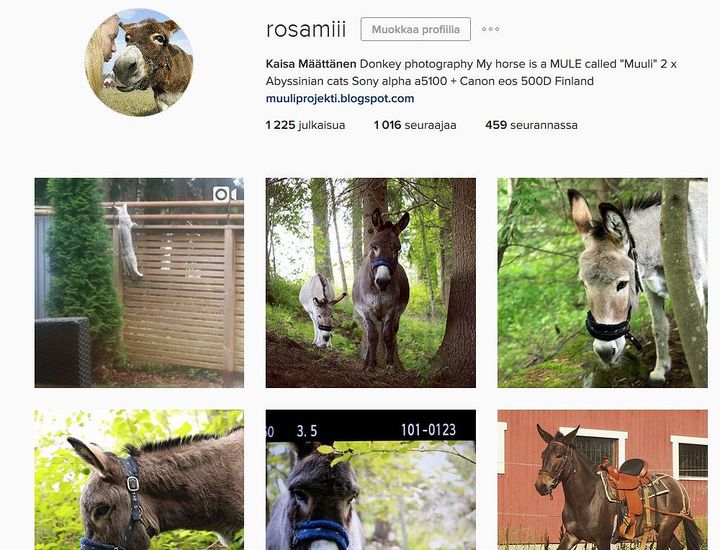The image size is (720, 550).
Task: Open the round donkey profile picture
Action: [139, 62]
